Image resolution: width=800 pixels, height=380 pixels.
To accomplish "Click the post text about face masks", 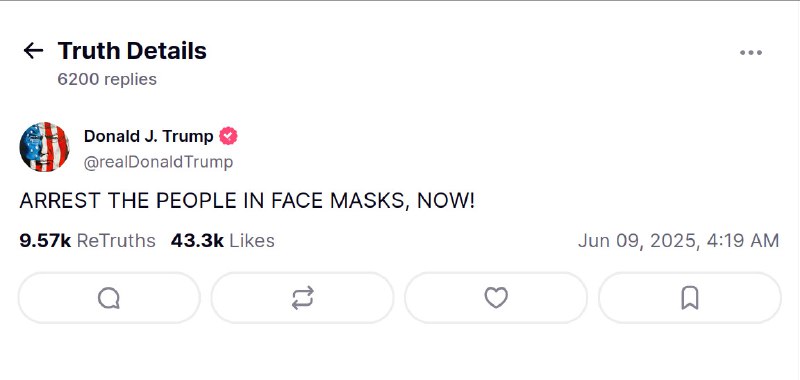I will (247, 201).
